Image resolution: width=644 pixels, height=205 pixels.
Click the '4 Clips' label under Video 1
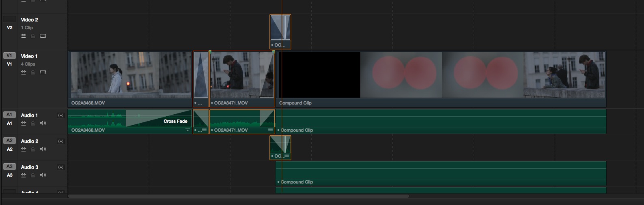(28, 64)
